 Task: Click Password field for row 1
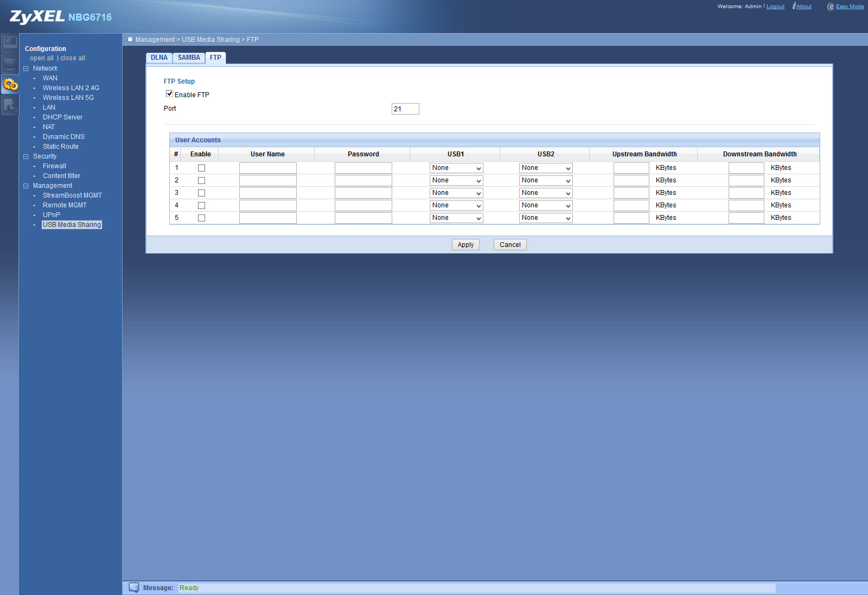click(363, 168)
